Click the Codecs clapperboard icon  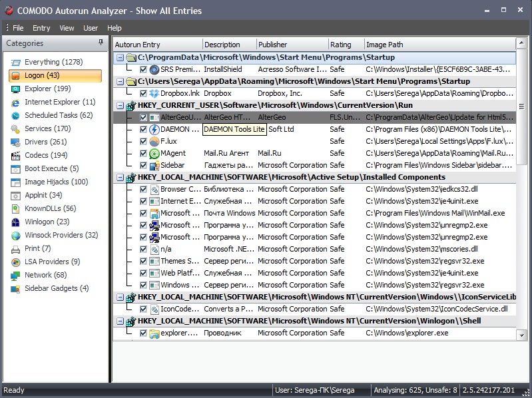[15, 156]
